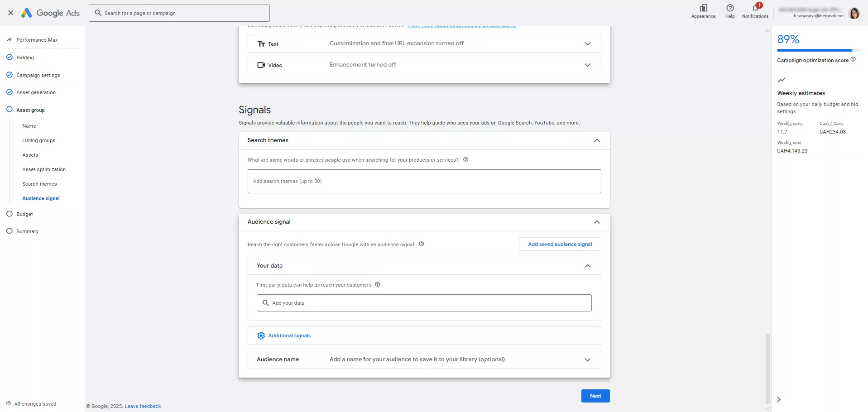Close the campaign editor with X
868x412 pixels.
point(11,13)
